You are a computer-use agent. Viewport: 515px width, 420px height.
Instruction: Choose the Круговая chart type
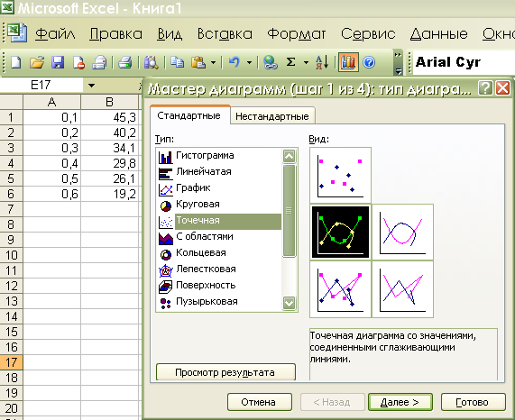pyautogui.click(x=219, y=205)
